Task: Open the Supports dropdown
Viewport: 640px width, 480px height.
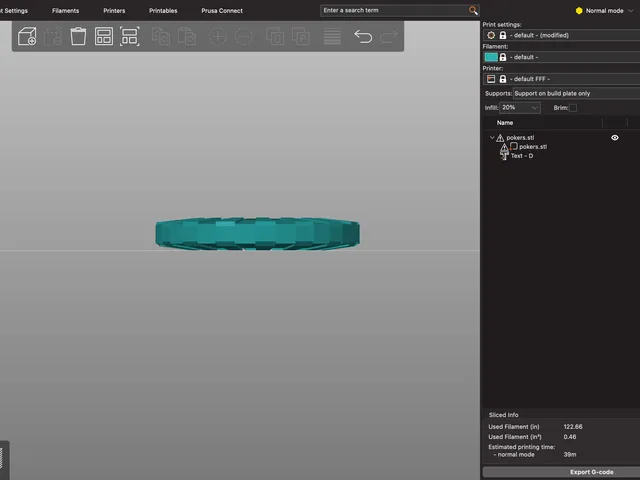Action: tap(576, 93)
